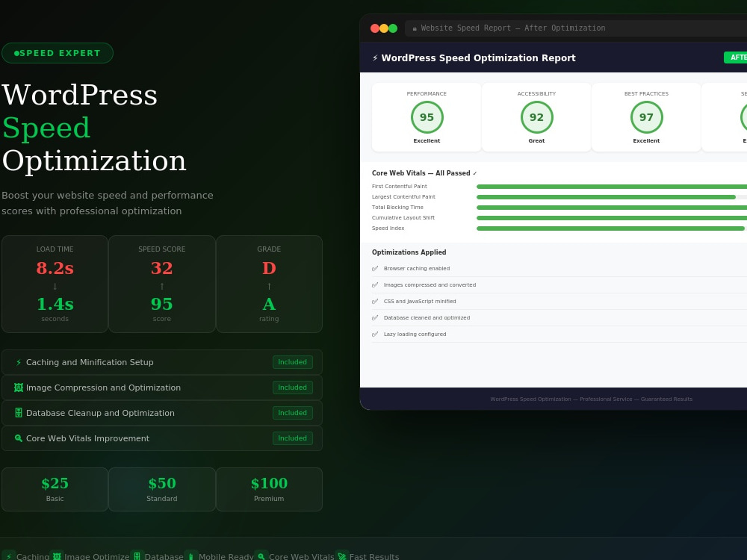Click the Core Web Vitals icon in bottom strip
The width and height of the screenshot is (747, 560).
click(261, 556)
